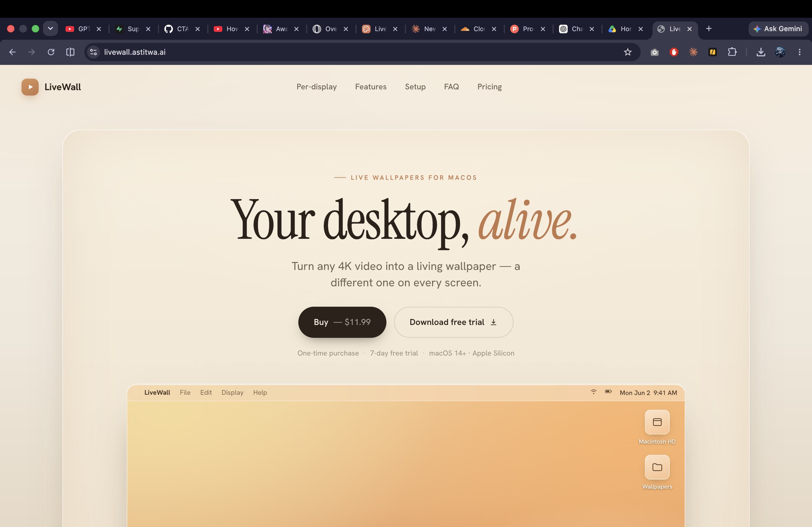Close the Cha ChatGPT tab
The width and height of the screenshot is (812, 527).
[592, 29]
